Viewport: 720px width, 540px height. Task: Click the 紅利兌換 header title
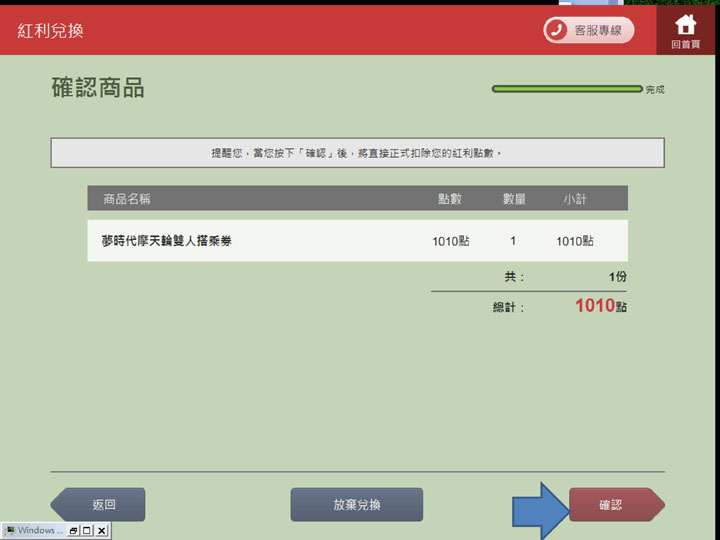point(50,31)
